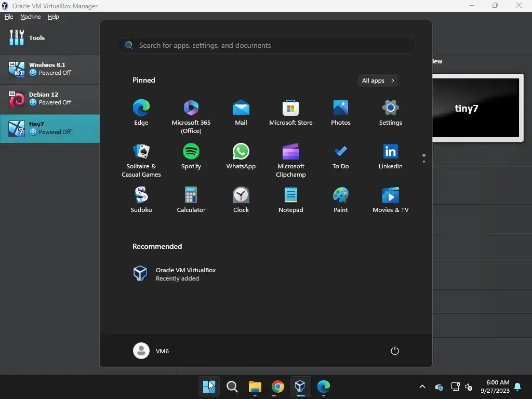Open Settings from pinned apps

(391, 113)
